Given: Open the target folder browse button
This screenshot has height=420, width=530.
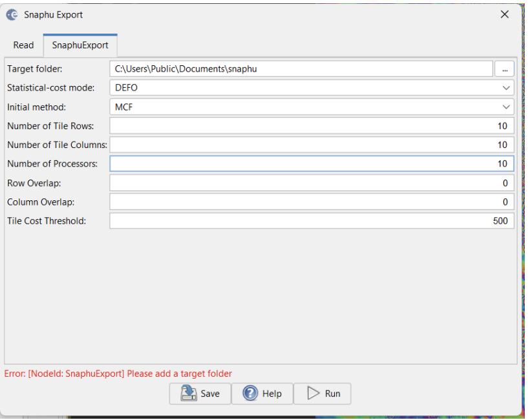Looking at the screenshot, I should click(x=505, y=68).
